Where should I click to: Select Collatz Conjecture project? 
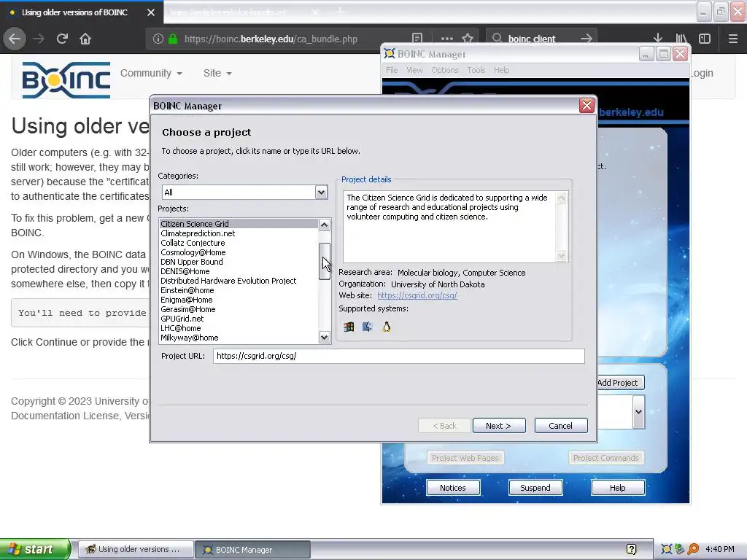239,243
